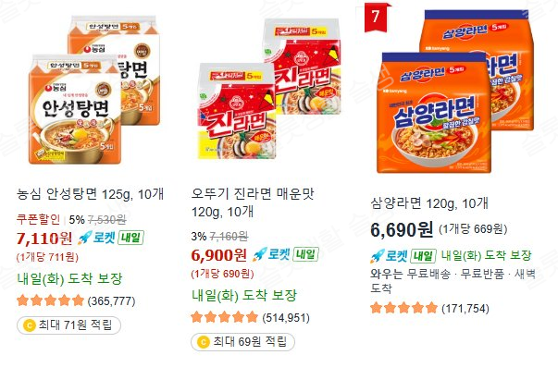Click the 6,690원 price of Samyang Ramen
This screenshot has width=558, height=392.
[402, 230]
